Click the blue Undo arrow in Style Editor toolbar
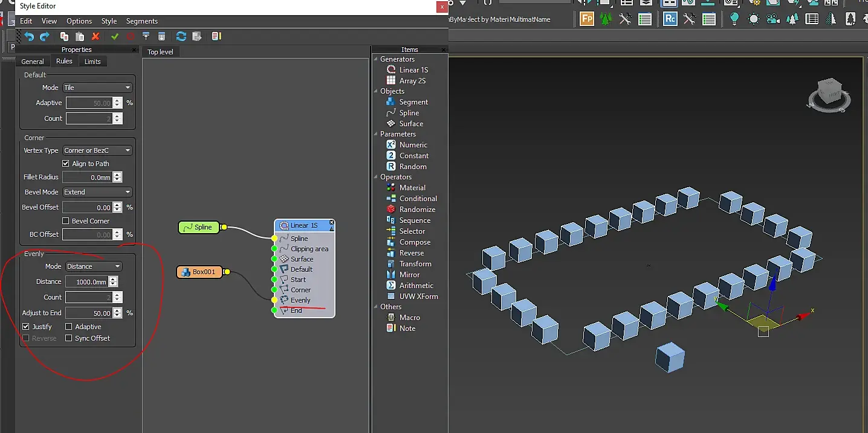Image resolution: width=868 pixels, height=433 pixels. click(28, 37)
